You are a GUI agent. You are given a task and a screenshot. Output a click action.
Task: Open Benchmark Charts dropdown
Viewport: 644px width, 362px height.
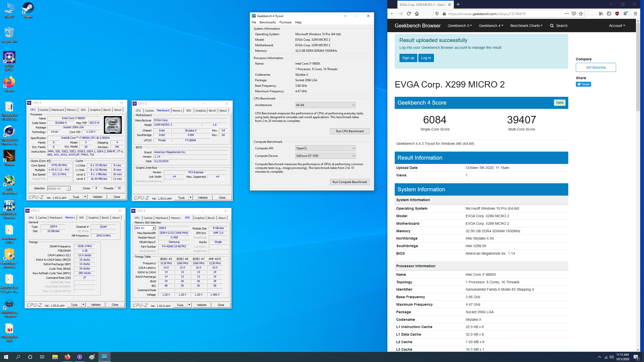click(526, 26)
